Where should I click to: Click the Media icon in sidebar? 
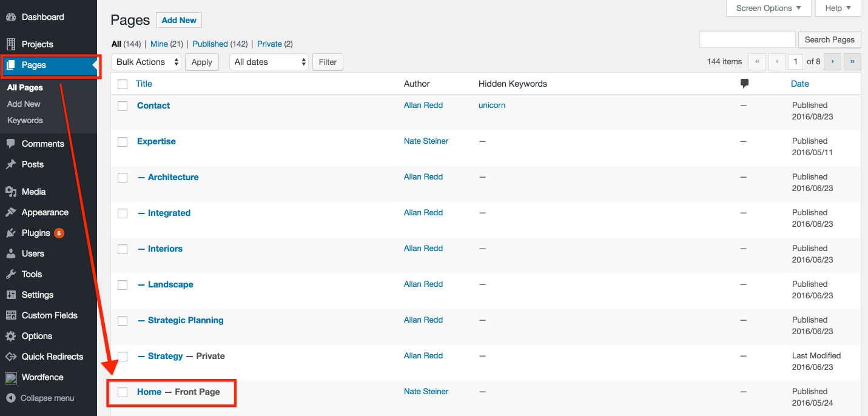[11, 192]
